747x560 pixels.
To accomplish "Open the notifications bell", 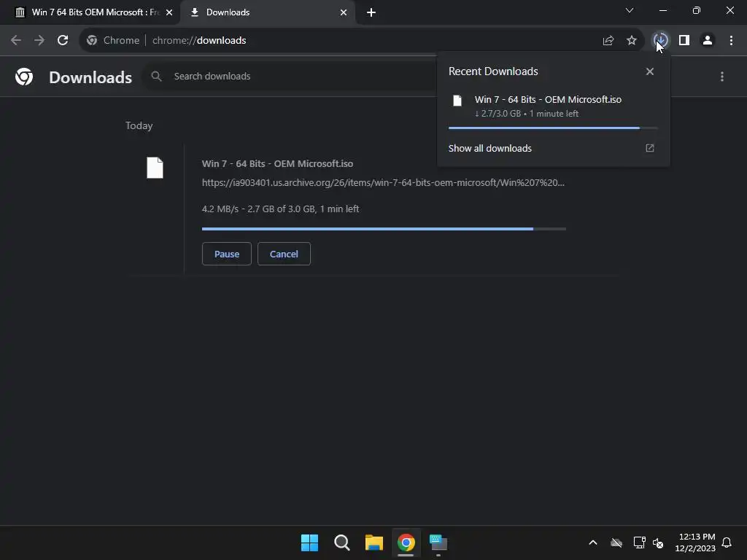I will point(727,542).
